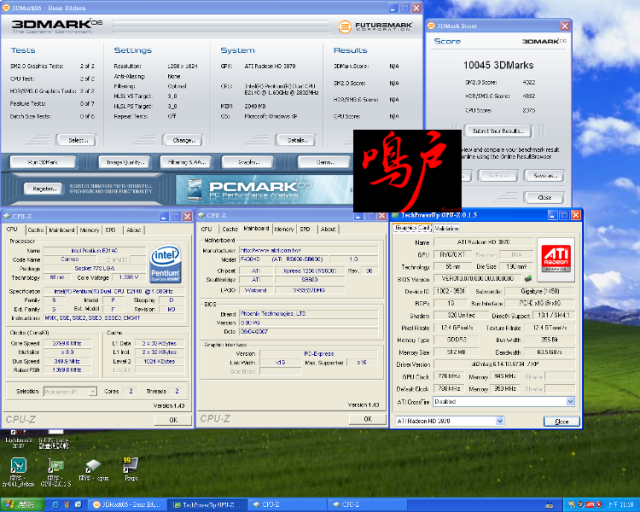Image resolution: width=640 pixels, height=512 pixels.
Task: Click the GPU-Z Name field ATI Radeon HD 3870
Action: (483, 242)
